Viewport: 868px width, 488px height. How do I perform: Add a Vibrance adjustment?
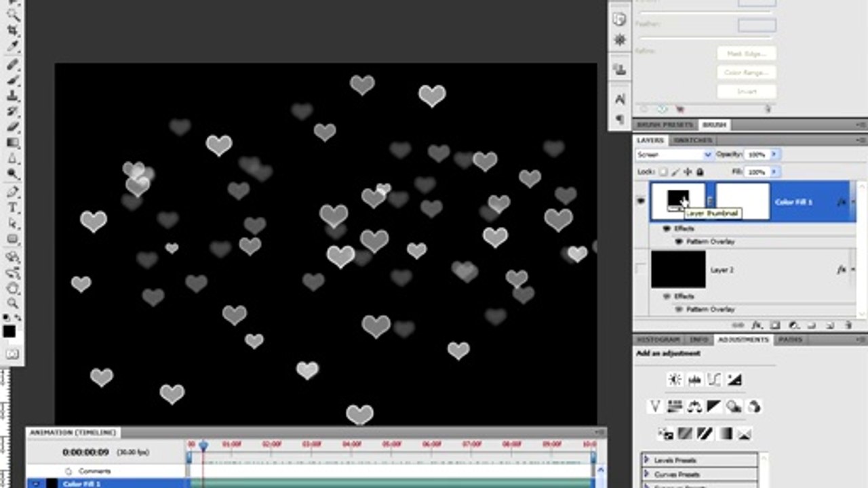655,406
